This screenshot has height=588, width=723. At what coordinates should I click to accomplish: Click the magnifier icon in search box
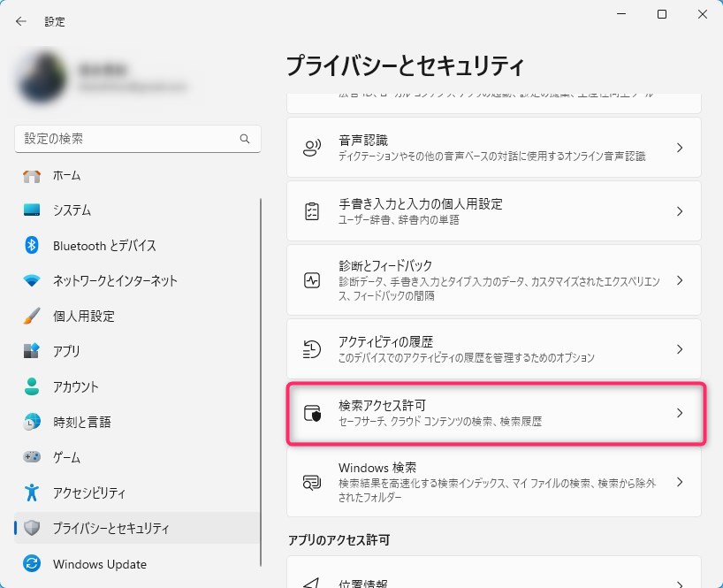click(x=245, y=140)
